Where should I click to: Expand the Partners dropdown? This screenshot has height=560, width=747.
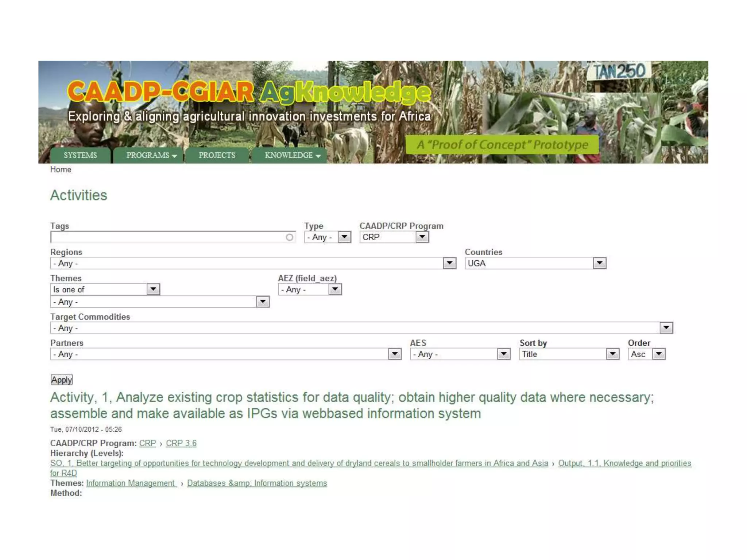(x=226, y=354)
